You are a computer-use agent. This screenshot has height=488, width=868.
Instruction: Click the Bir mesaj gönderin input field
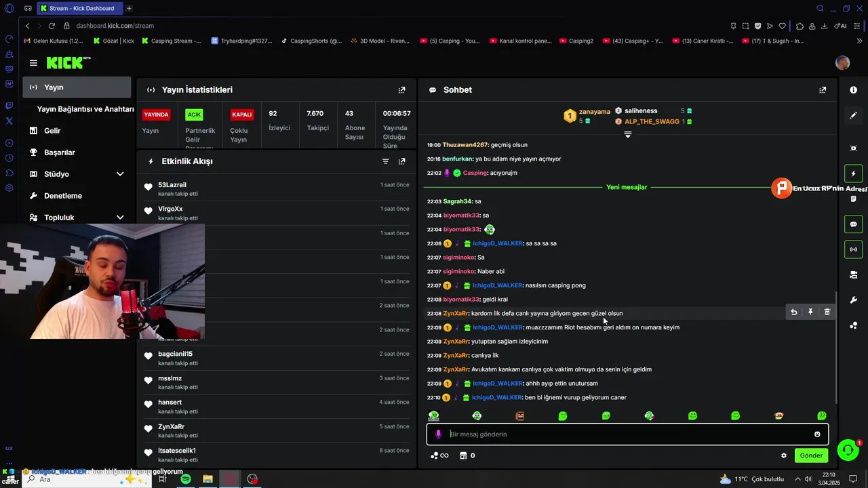point(627,434)
